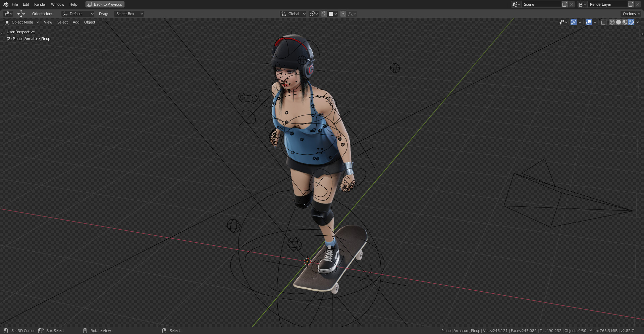
Task: Toggle snapping magnet icon
Action: (324, 14)
